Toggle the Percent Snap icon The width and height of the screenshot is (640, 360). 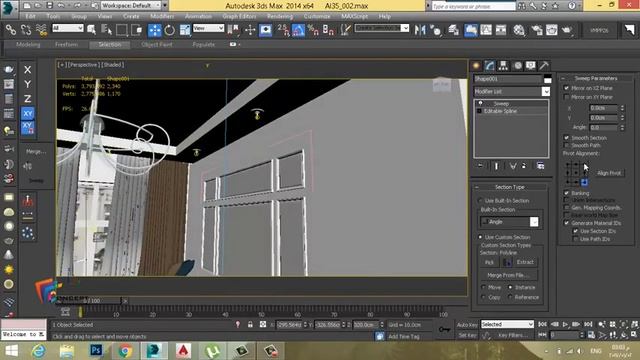coord(313,30)
